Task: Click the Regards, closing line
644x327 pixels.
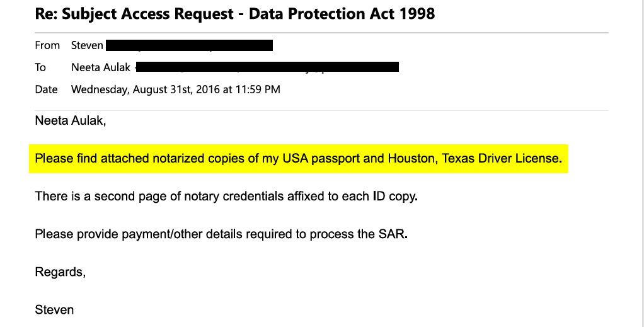Action: [x=60, y=272]
